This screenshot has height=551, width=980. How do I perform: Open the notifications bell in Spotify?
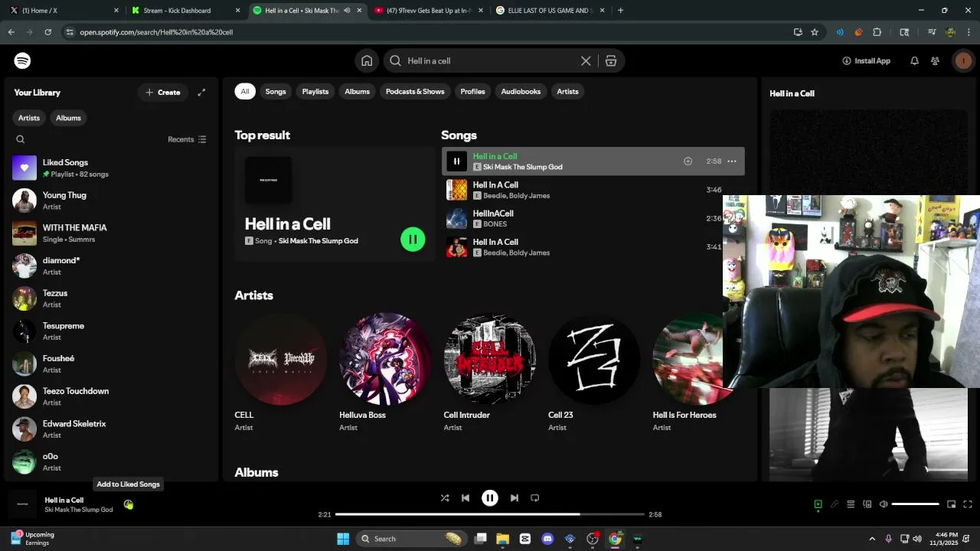tap(914, 60)
